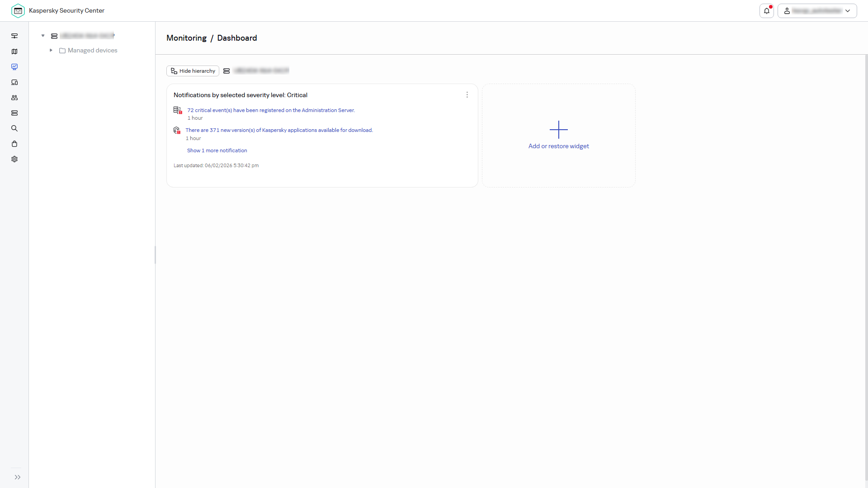Viewport: 868px width, 488px height.
Task: Click Show 1 more notification
Action: [x=217, y=150]
